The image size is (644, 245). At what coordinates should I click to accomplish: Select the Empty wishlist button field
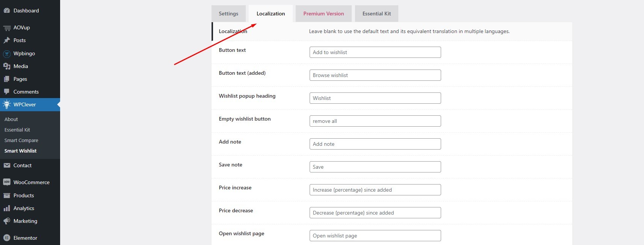(x=375, y=121)
